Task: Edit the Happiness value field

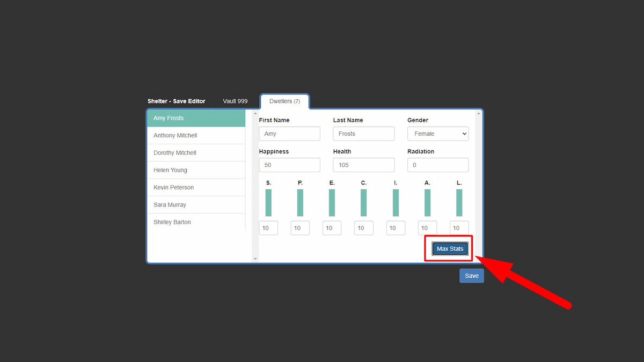Action: click(289, 165)
